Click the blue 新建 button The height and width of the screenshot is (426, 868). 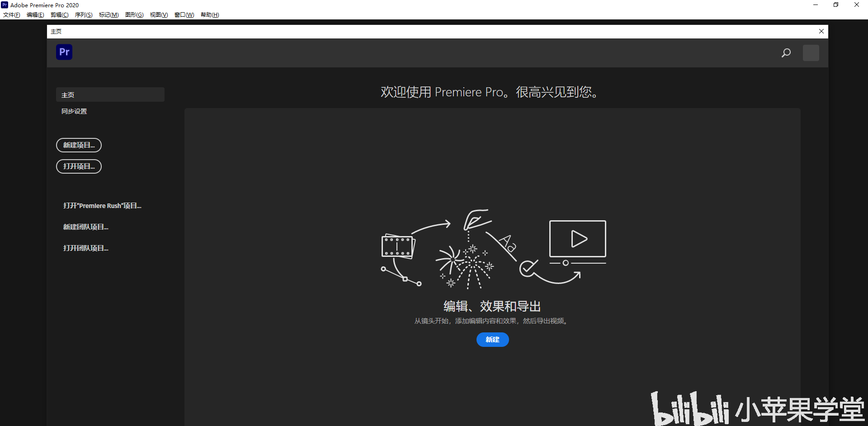click(493, 340)
